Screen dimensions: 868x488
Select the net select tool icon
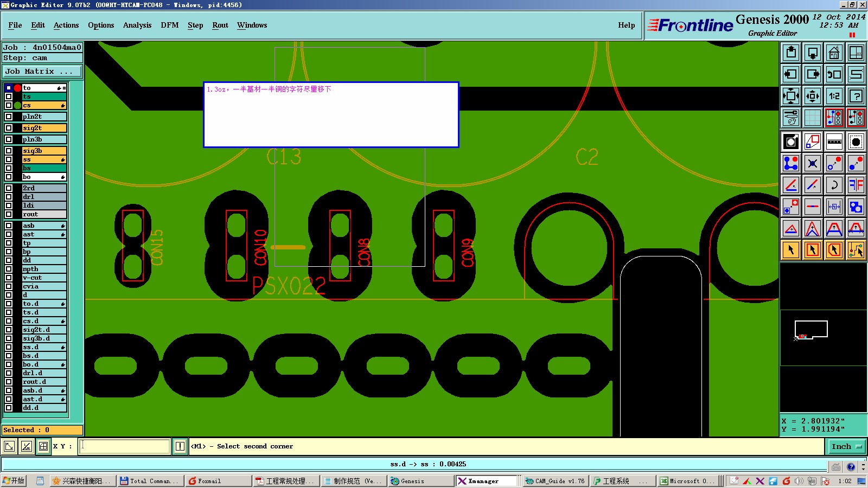point(856,250)
